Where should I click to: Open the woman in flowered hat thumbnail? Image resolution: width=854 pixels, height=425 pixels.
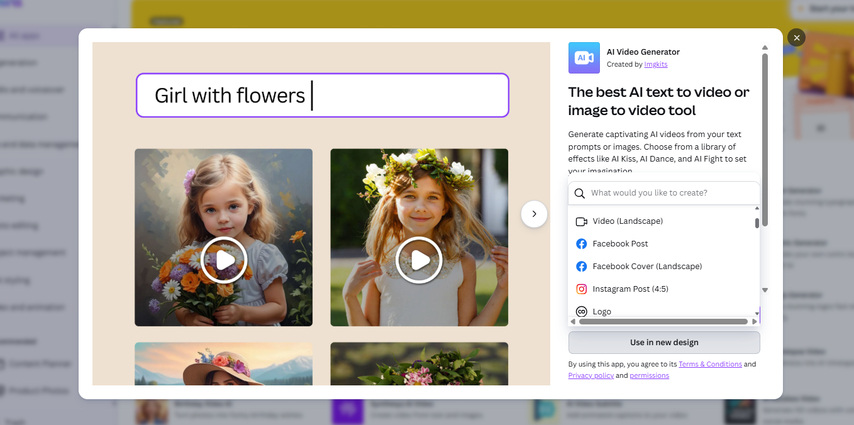pos(224,363)
